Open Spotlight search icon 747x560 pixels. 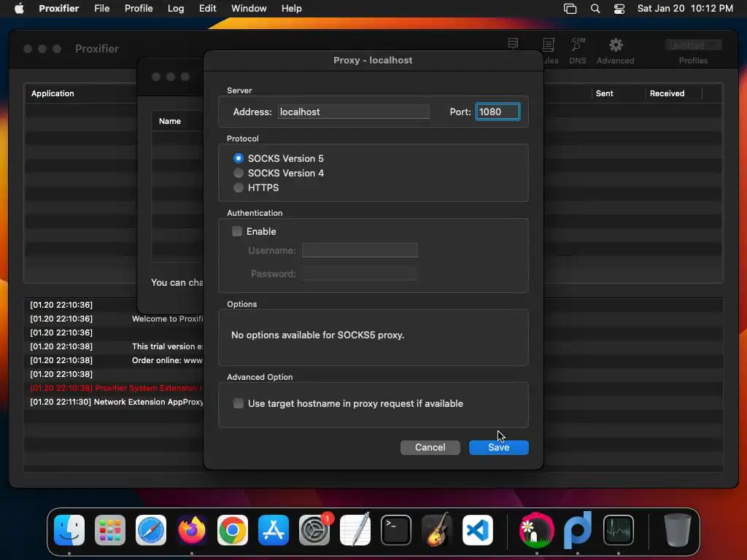point(595,9)
